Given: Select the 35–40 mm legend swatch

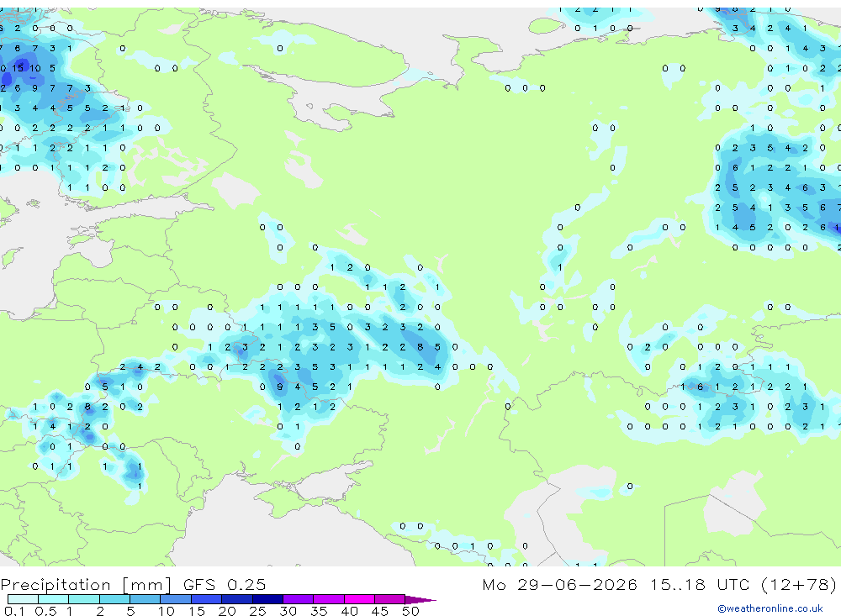Looking at the screenshot, I should point(329,599).
